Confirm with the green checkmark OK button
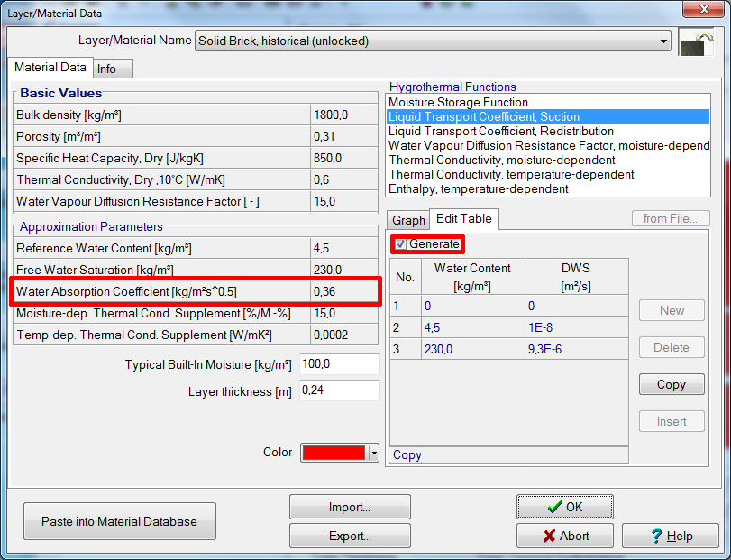This screenshot has width=731, height=560. tap(564, 506)
